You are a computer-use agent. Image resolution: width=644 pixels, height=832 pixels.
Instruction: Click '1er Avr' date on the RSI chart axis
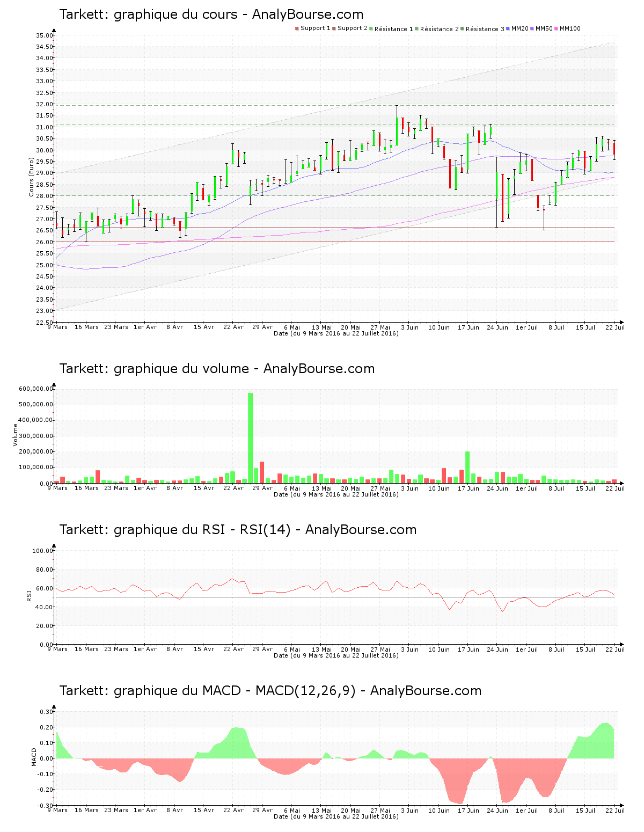145,649
